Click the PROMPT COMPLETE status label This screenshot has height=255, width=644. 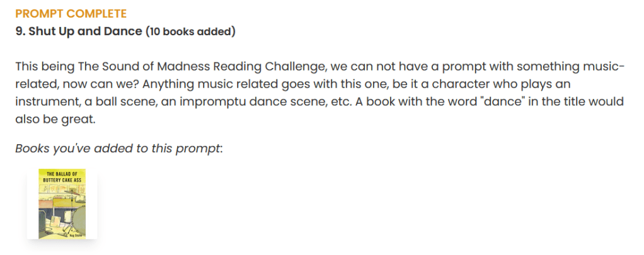click(x=71, y=13)
